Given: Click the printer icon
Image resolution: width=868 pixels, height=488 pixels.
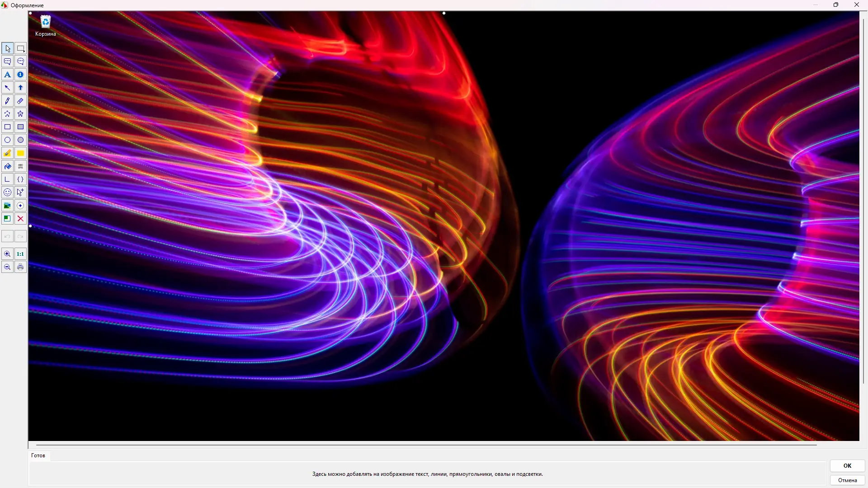Looking at the screenshot, I should 20,267.
